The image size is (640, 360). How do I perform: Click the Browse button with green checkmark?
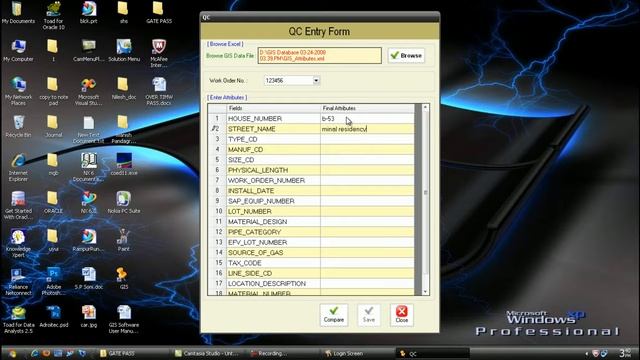click(x=406, y=56)
